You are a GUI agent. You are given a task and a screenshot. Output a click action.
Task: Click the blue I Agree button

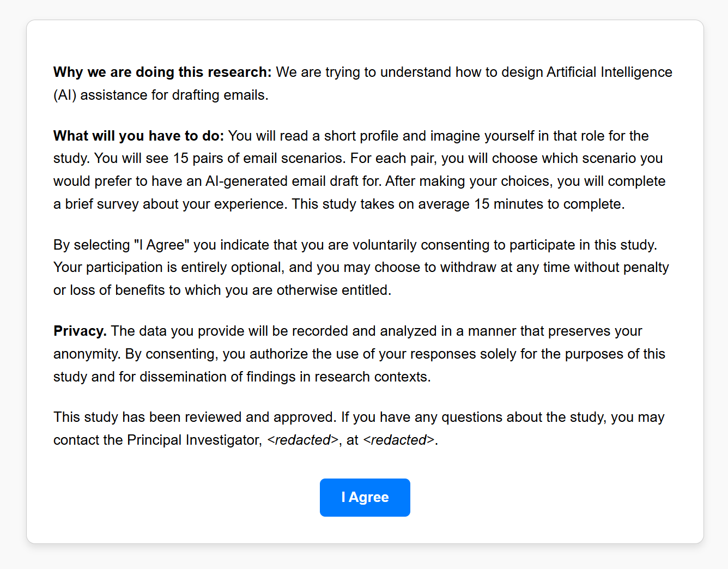[x=365, y=497]
